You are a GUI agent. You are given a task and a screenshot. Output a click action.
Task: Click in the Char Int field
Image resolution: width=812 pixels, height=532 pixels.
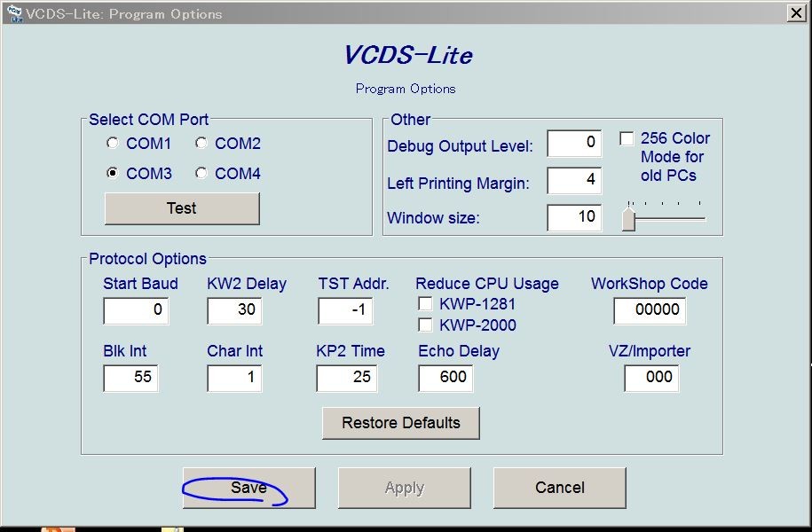pos(234,379)
